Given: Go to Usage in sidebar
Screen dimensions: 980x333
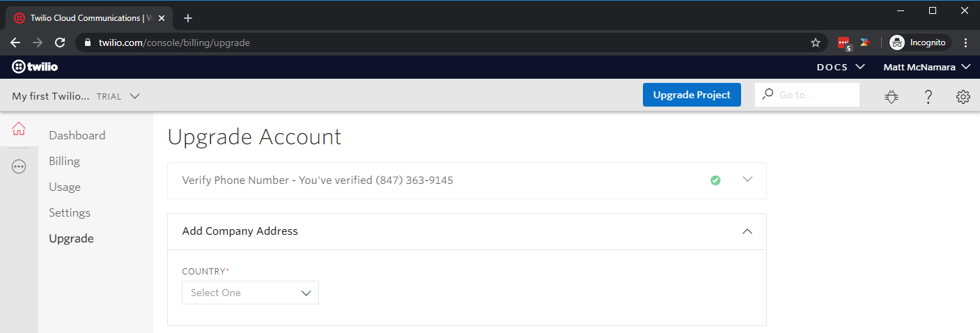Looking at the screenshot, I should 65,187.
